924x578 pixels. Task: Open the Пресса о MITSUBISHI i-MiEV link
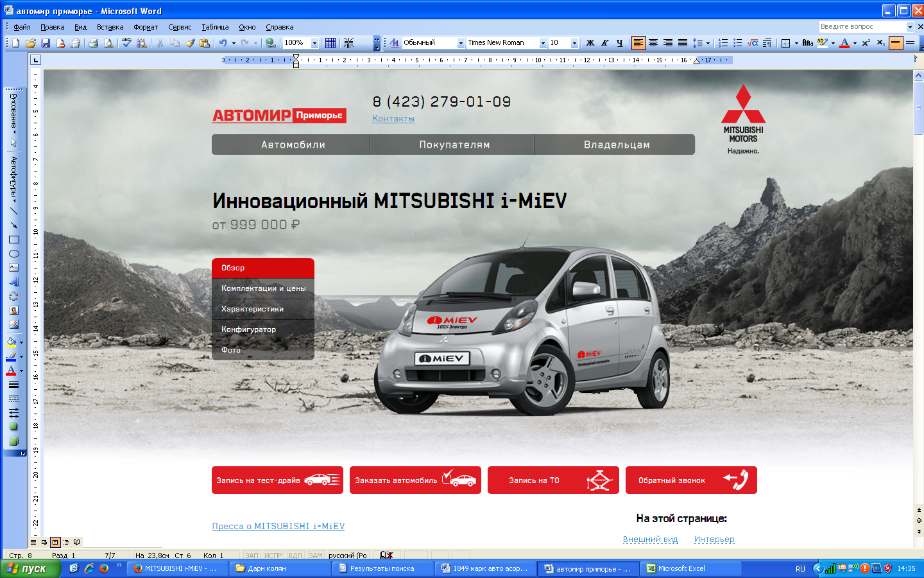click(278, 526)
